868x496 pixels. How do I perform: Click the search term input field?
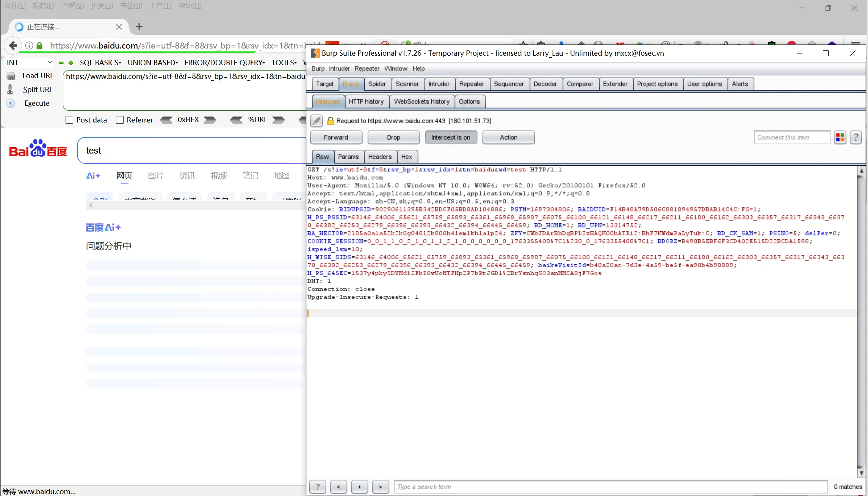point(610,487)
